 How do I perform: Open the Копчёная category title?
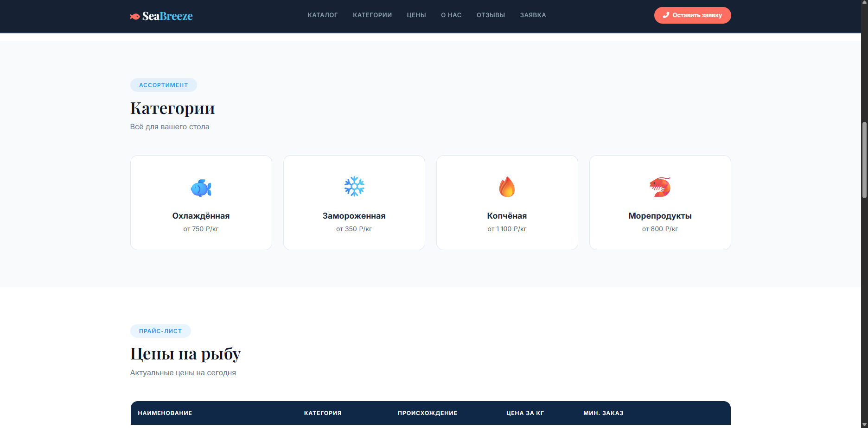coord(507,216)
